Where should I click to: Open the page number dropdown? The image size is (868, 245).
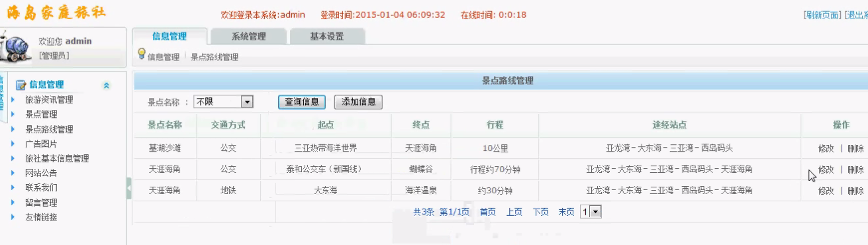(x=590, y=212)
